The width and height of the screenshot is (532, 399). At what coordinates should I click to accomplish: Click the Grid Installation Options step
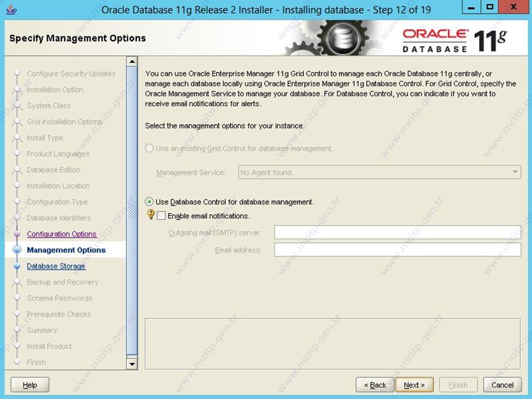click(x=65, y=122)
